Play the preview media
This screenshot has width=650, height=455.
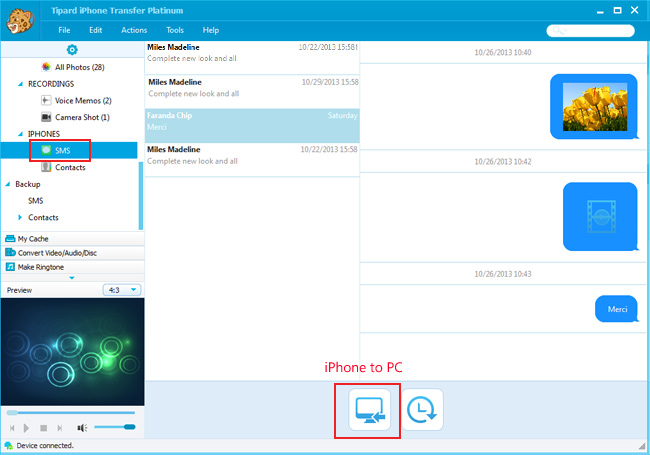pos(26,428)
